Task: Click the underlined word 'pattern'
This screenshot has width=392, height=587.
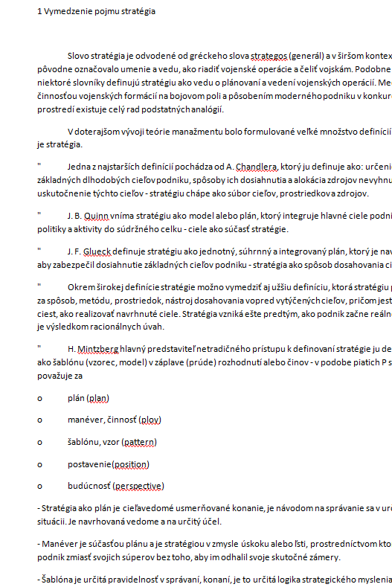Action: pyautogui.click(x=139, y=442)
